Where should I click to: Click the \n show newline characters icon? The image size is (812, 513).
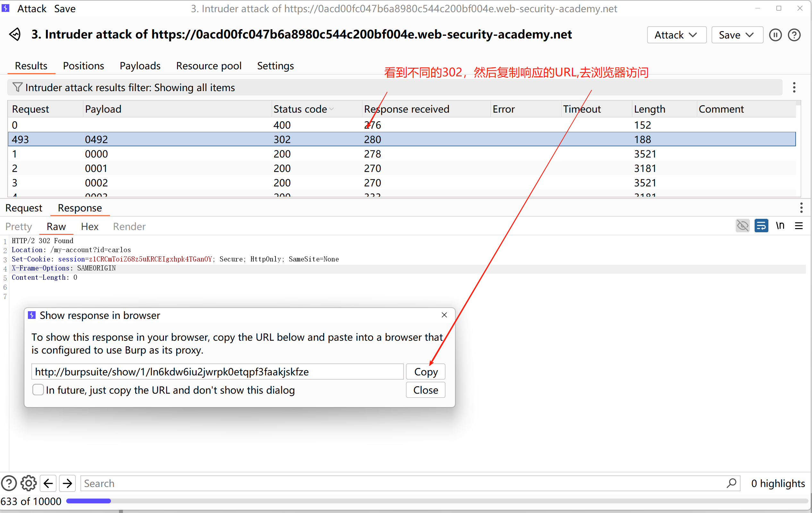780,226
